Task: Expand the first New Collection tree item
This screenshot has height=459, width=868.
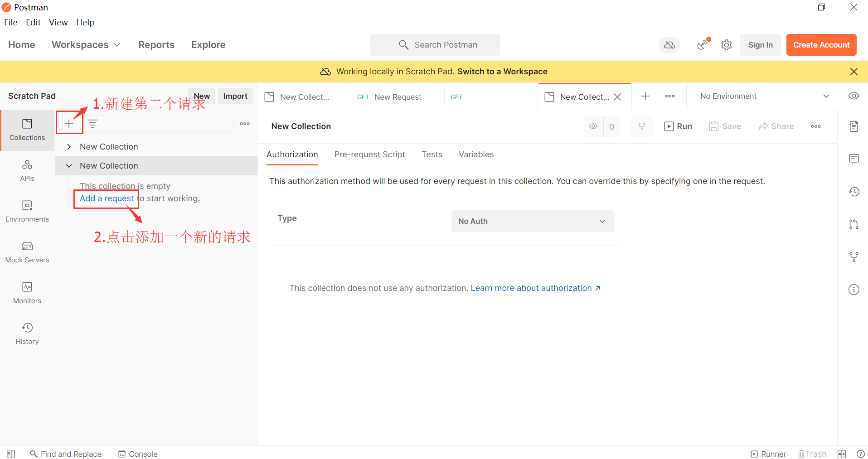Action: click(69, 146)
